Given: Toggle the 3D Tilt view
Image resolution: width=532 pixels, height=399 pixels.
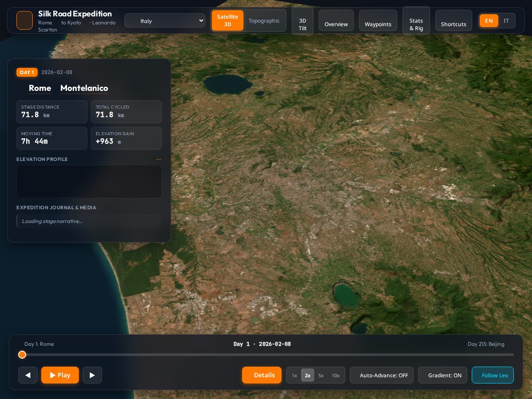Looking at the screenshot, I should click(303, 21).
